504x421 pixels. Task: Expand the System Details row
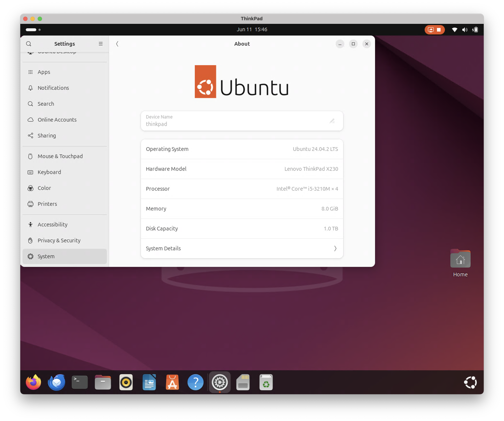pyautogui.click(x=242, y=248)
